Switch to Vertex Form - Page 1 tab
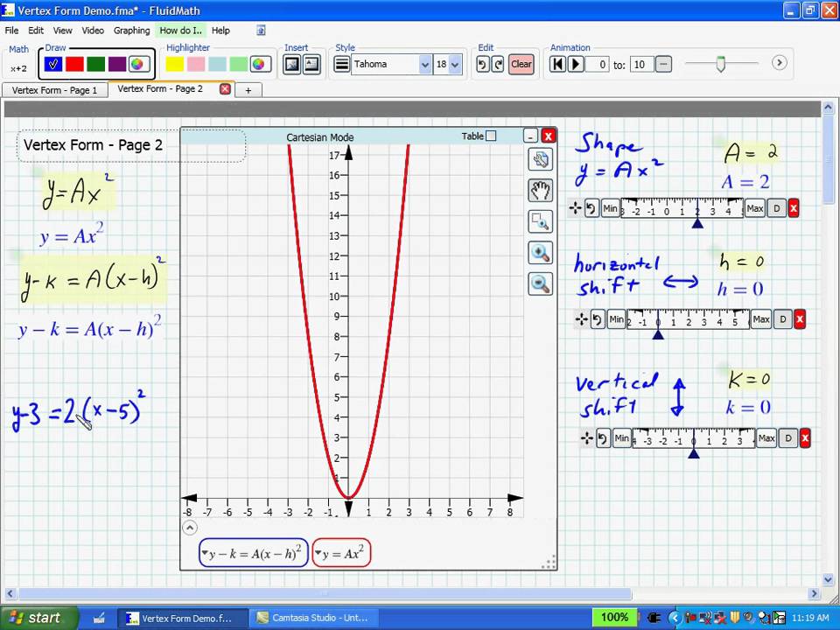The height and width of the screenshot is (630, 840). pos(54,90)
